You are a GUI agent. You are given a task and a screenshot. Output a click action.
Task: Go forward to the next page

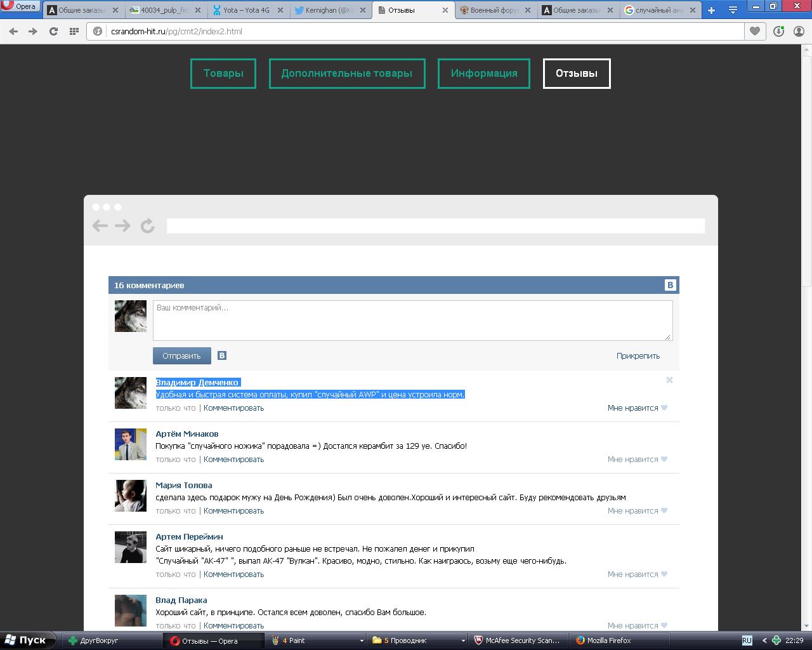pos(33,31)
